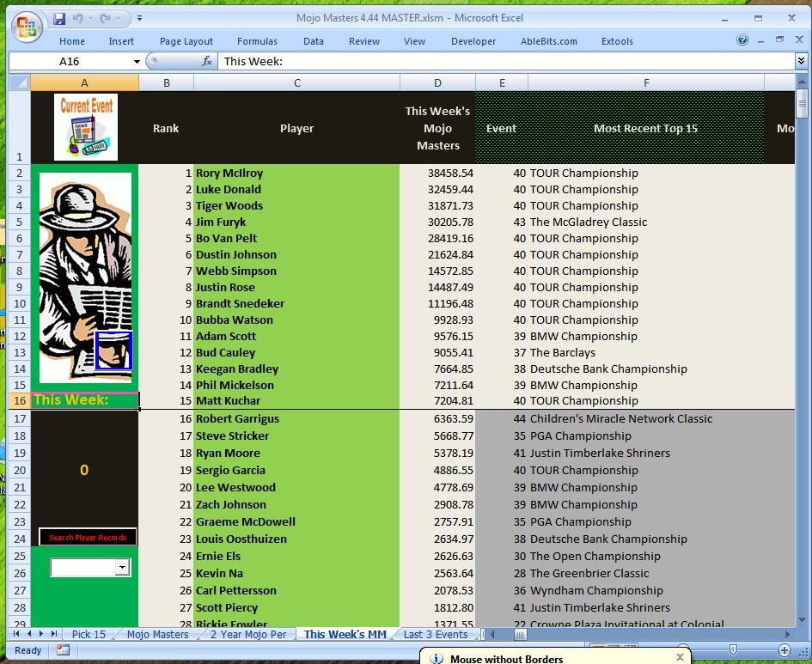This screenshot has height=664, width=812.
Task: Switch to Mojo Masters sheet
Action: 157,634
